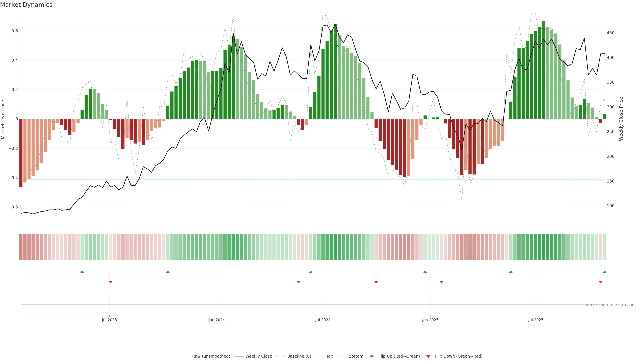Viewport: 644px width, 362px height.
Task: Toggle the Raw (unsmoothed) legend entry
Action: [211, 356]
